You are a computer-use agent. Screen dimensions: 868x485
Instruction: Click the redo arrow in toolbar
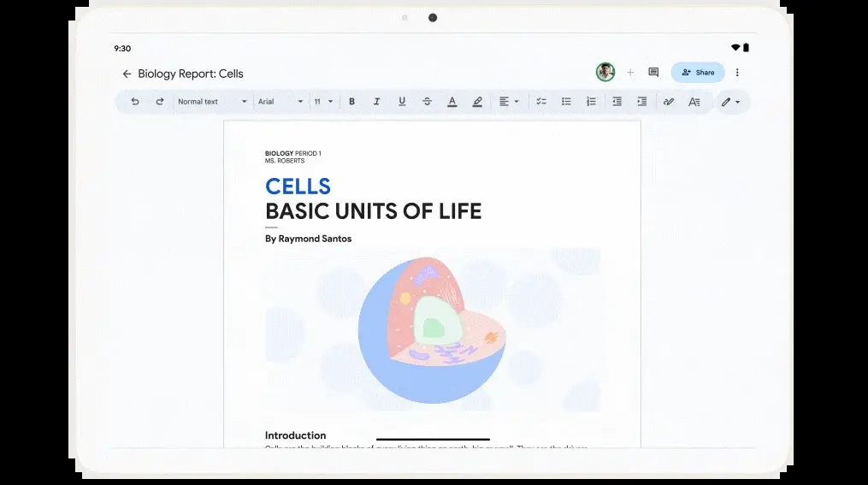point(159,102)
